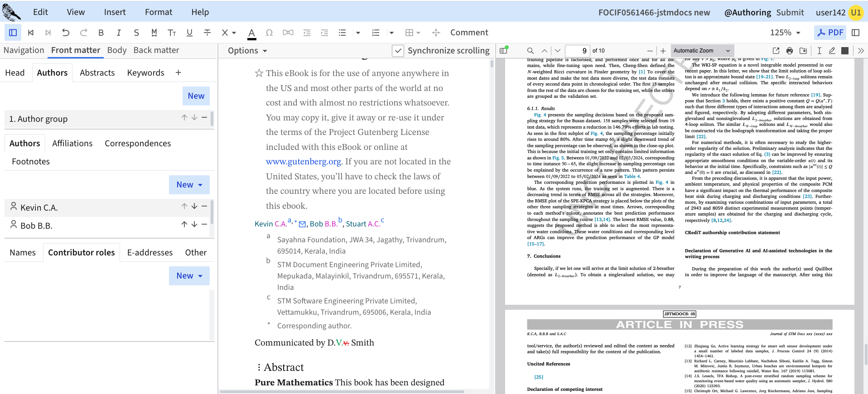Expand the 125% zoom level dropdown
The image size is (868, 394).
point(786,33)
